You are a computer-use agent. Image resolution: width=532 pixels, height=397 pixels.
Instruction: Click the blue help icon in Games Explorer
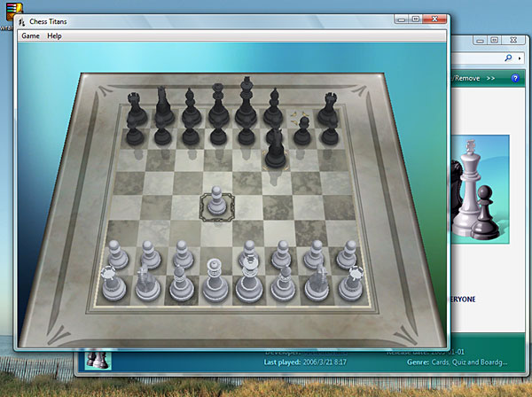pyautogui.click(x=515, y=78)
